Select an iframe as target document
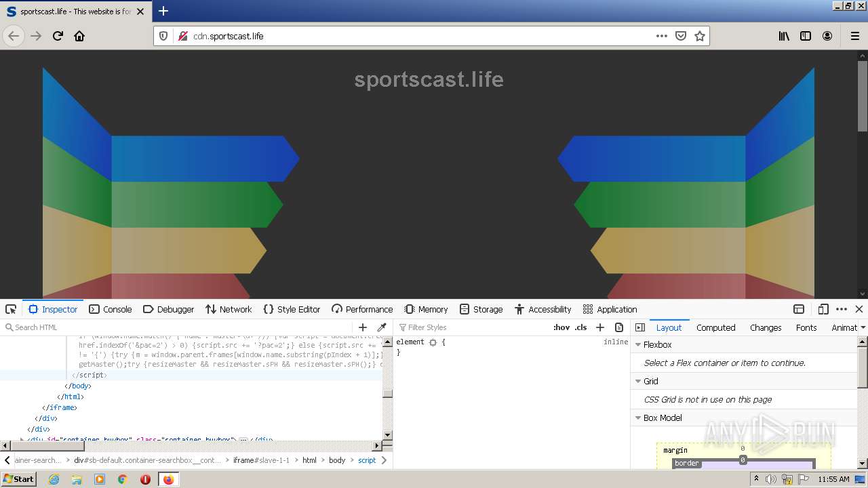The height and width of the screenshot is (488, 868). click(799, 309)
